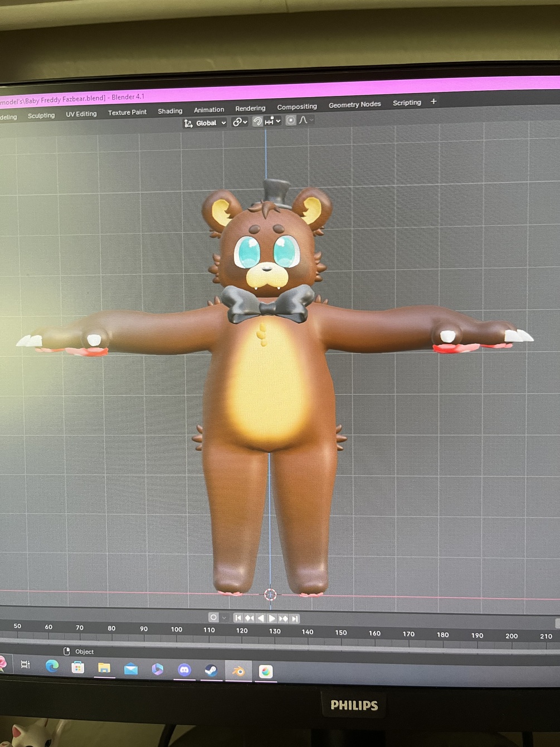560x747 pixels.
Task: Open the snapping options dropdown
Action: coord(273,121)
